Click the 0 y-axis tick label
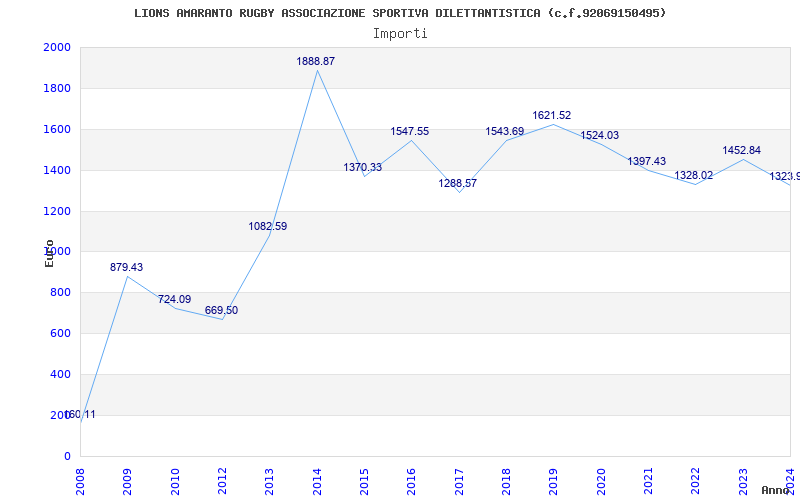 point(67,456)
